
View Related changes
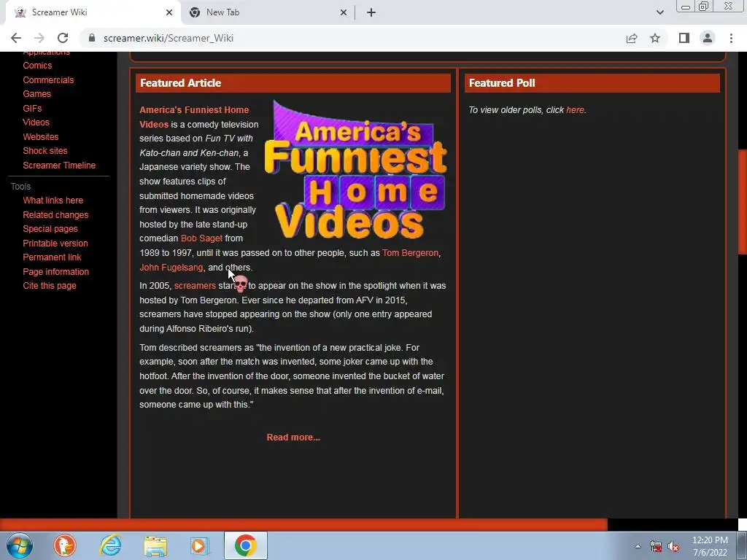[x=55, y=215]
